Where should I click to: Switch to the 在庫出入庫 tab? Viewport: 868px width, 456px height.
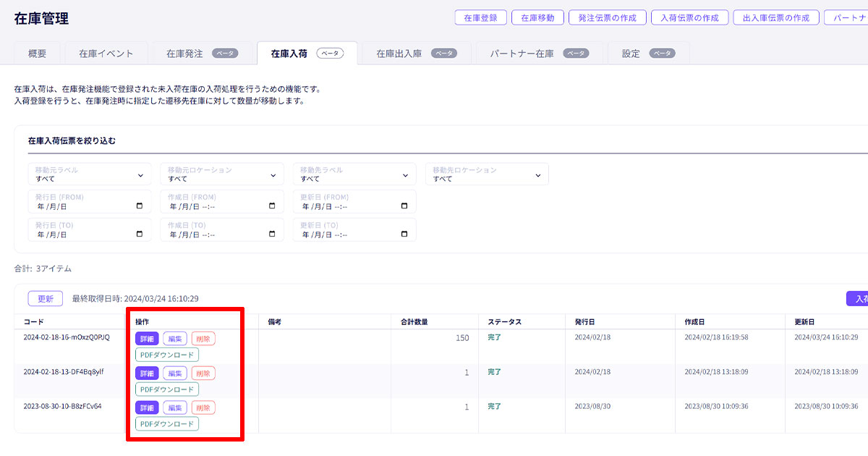(416, 54)
